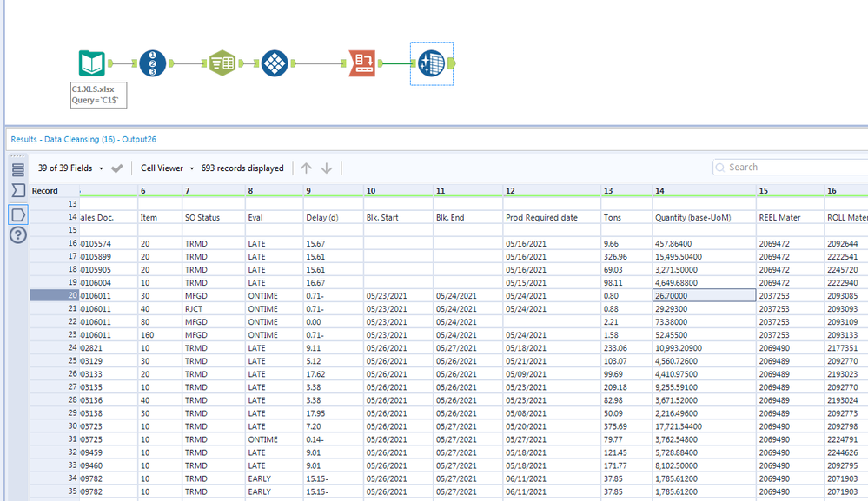
Task: Click the blue diamond-pattern tool node
Action: click(275, 63)
